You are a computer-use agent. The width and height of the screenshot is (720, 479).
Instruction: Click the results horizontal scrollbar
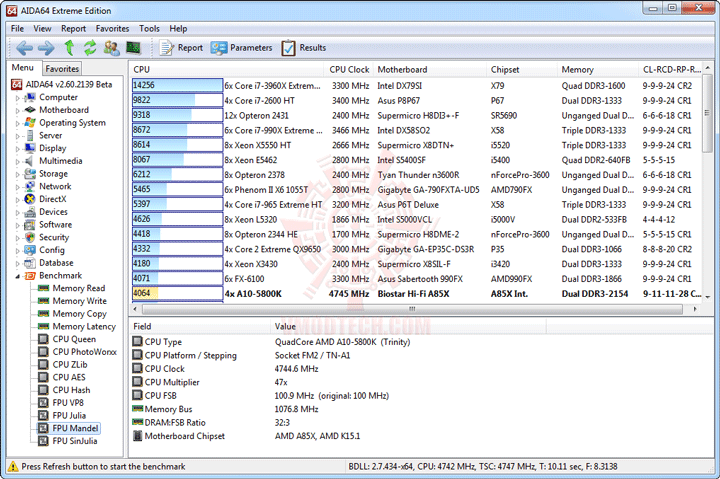pos(412,309)
